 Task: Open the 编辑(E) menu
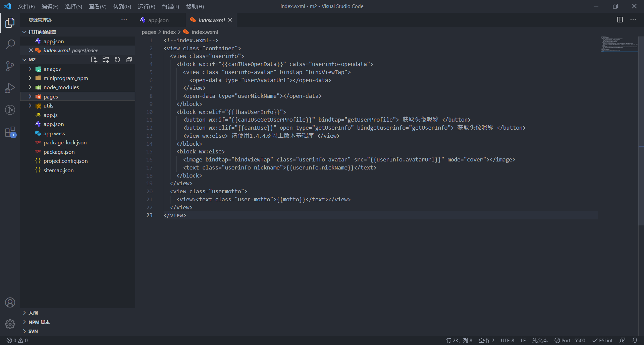(50, 6)
